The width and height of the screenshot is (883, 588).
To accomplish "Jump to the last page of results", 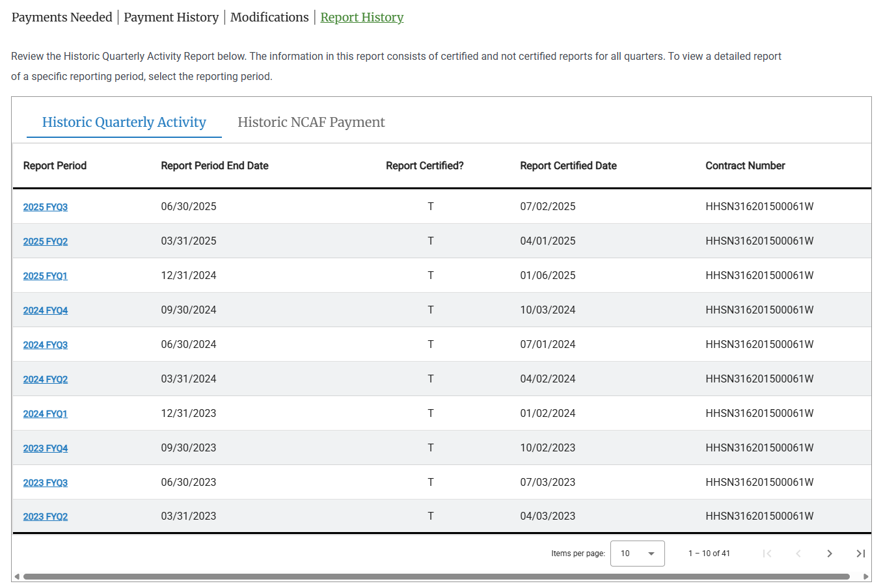I will point(860,554).
